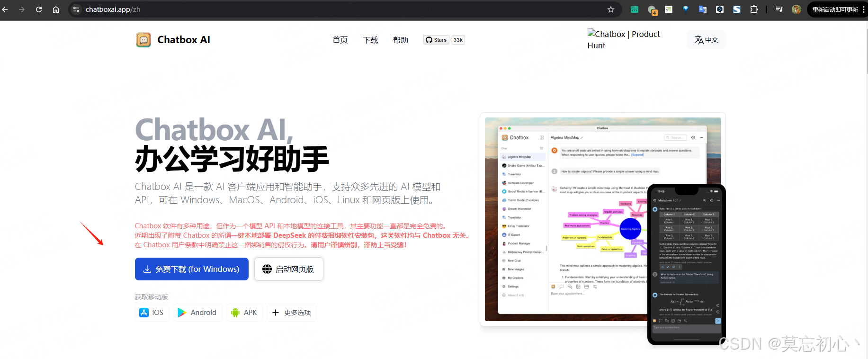Open the green lined-document extension icon

669,9
